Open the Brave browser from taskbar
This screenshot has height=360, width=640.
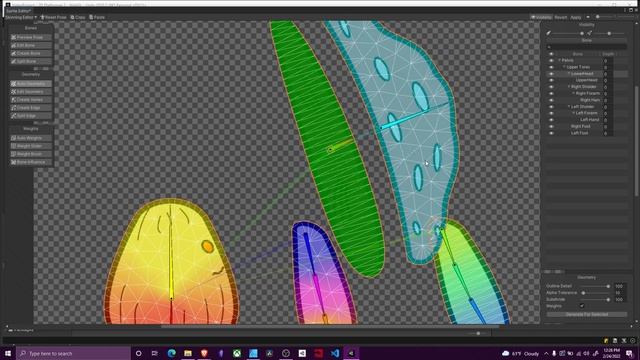[x=204, y=353]
